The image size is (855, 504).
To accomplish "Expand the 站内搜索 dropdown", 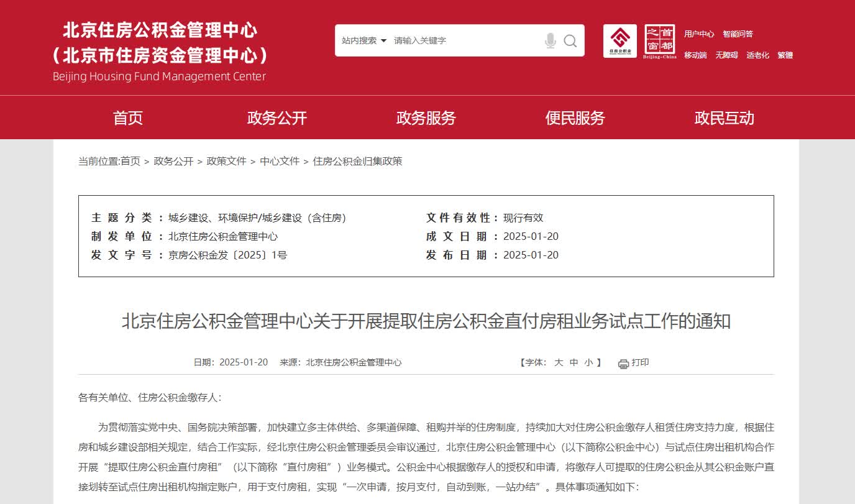I will pos(364,40).
